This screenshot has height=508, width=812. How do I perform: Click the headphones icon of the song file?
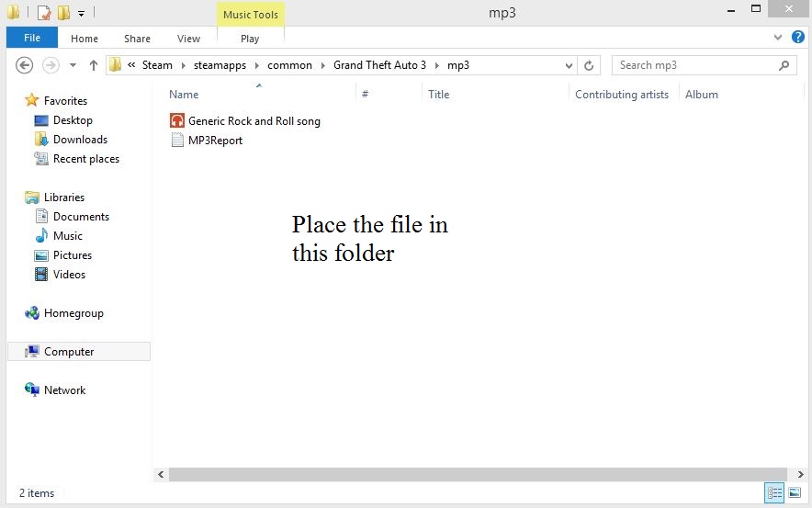(177, 120)
